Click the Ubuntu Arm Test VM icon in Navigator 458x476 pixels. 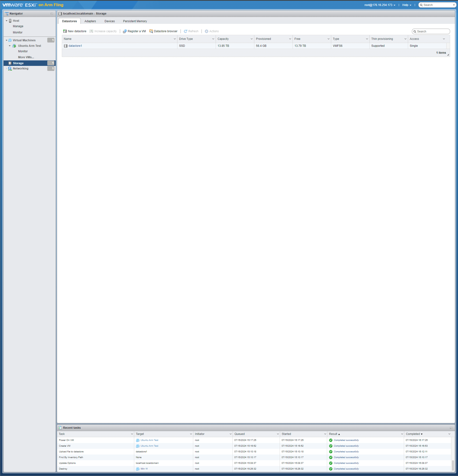pyautogui.click(x=14, y=46)
